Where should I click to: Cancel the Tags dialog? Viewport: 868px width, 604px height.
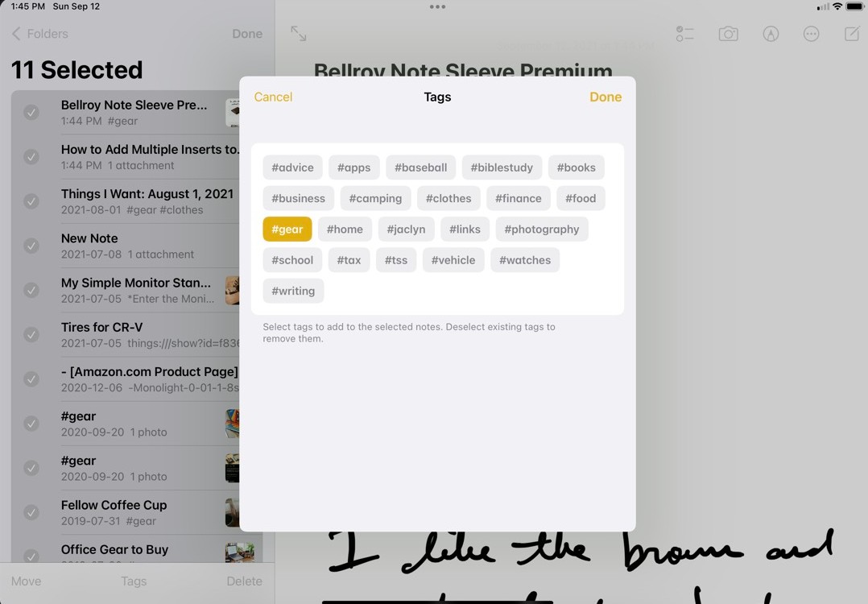pos(273,97)
